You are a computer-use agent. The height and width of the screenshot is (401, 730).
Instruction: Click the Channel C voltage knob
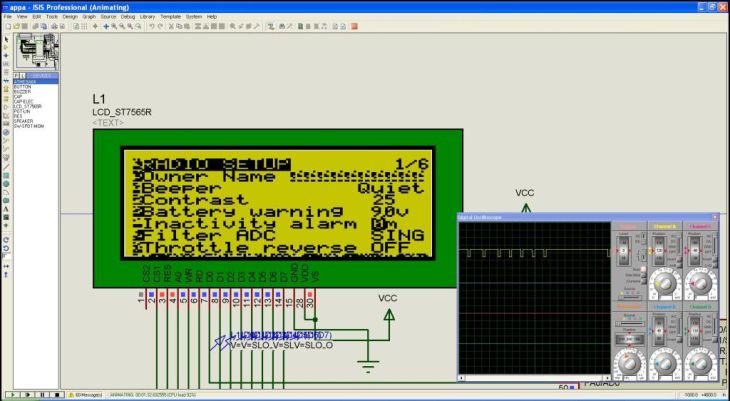701,284
